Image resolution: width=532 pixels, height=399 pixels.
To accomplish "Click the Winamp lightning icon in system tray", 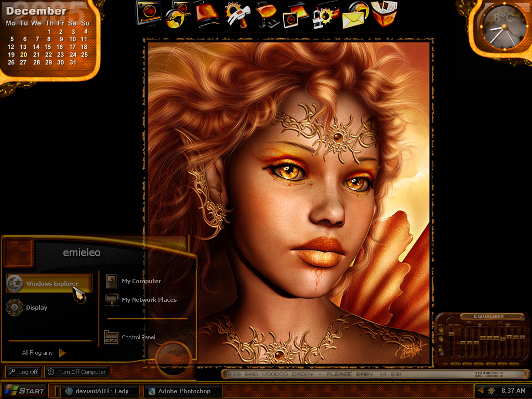I will 491,391.
